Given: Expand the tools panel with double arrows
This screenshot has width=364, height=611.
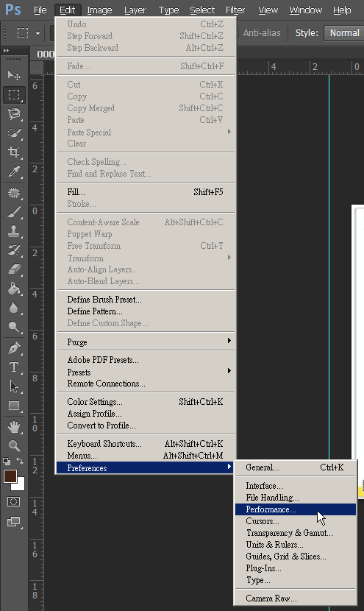Looking at the screenshot, I should pos(6,50).
